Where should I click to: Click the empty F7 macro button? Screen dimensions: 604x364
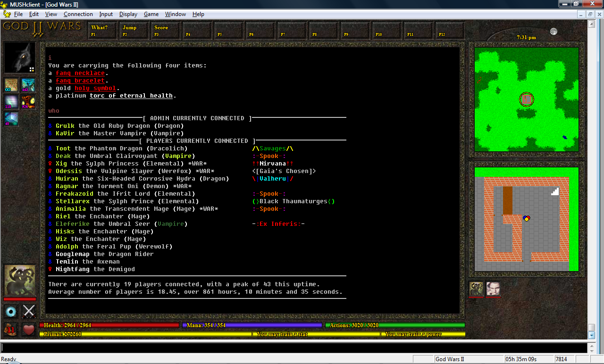click(293, 31)
